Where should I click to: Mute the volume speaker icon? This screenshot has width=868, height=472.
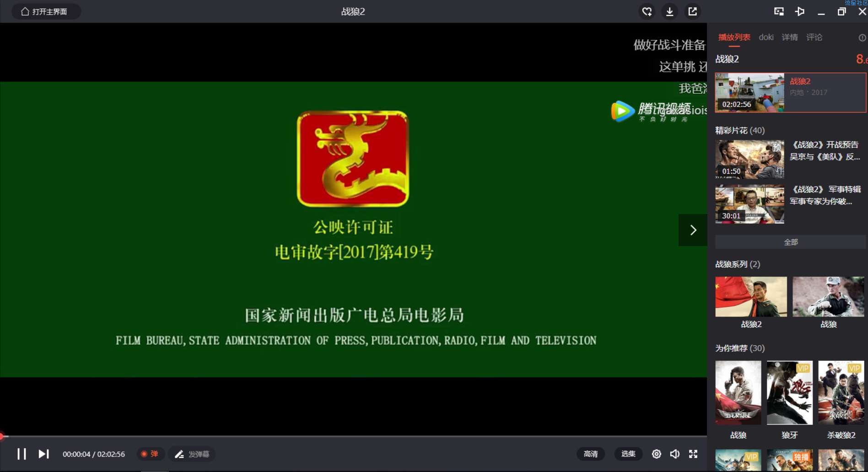point(675,454)
